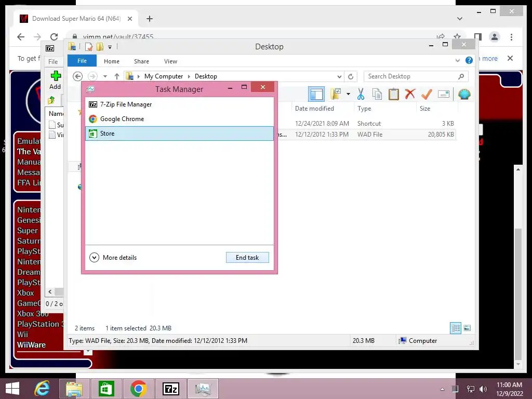Switch Explorer to details view
Image resolution: width=532 pixels, height=399 pixels.
pyautogui.click(x=456, y=328)
